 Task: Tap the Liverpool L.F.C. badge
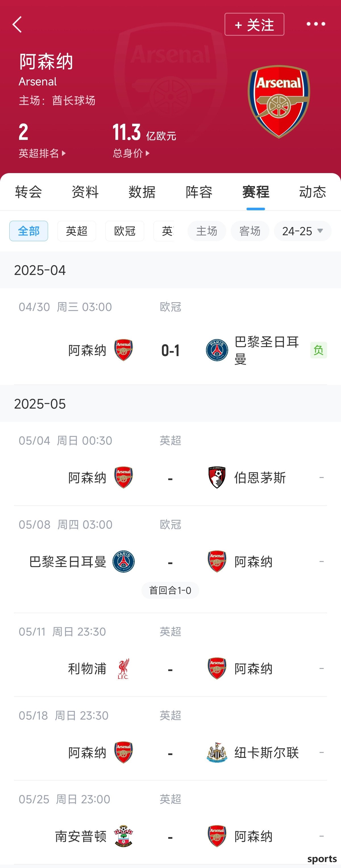(x=123, y=669)
